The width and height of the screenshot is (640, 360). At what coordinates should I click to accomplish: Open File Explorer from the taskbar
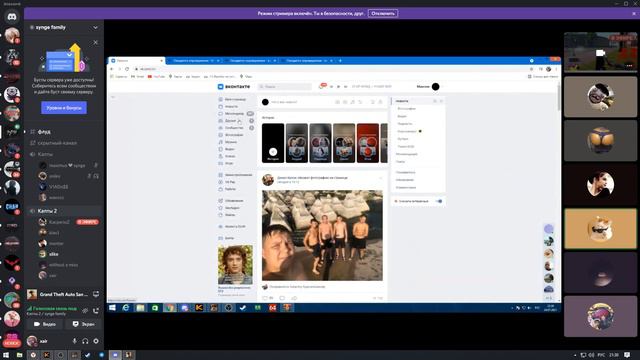(x=19, y=355)
